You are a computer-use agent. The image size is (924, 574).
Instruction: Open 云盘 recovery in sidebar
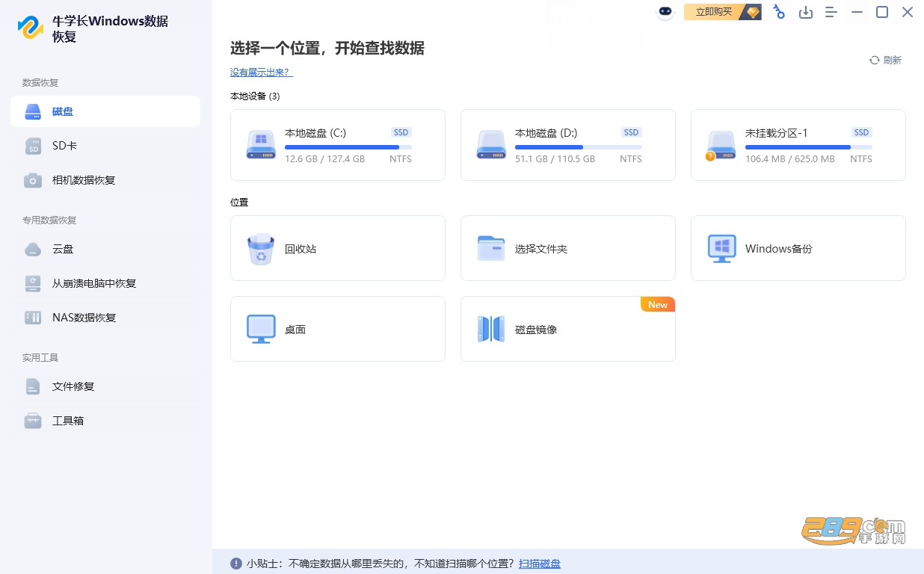click(105, 249)
